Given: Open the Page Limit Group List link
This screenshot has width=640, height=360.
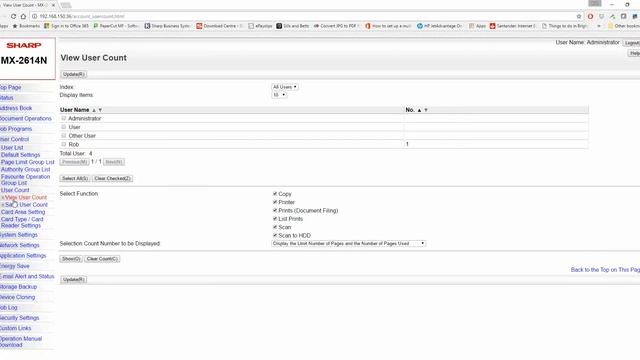Looking at the screenshot, I should coord(27,162).
